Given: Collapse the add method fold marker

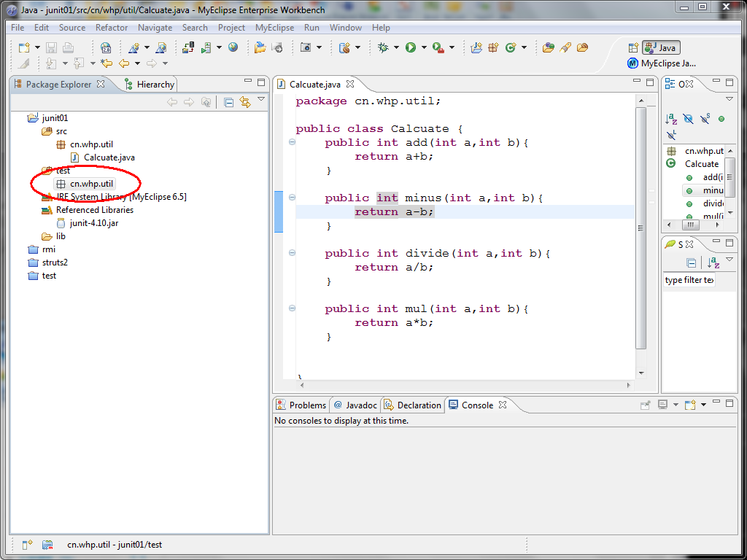Looking at the screenshot, I should point(292,142).
